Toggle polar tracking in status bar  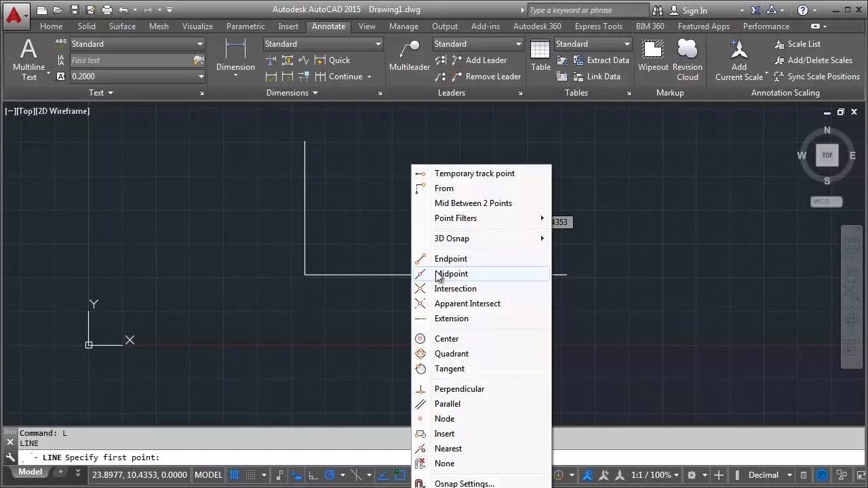tap(330, 475)
